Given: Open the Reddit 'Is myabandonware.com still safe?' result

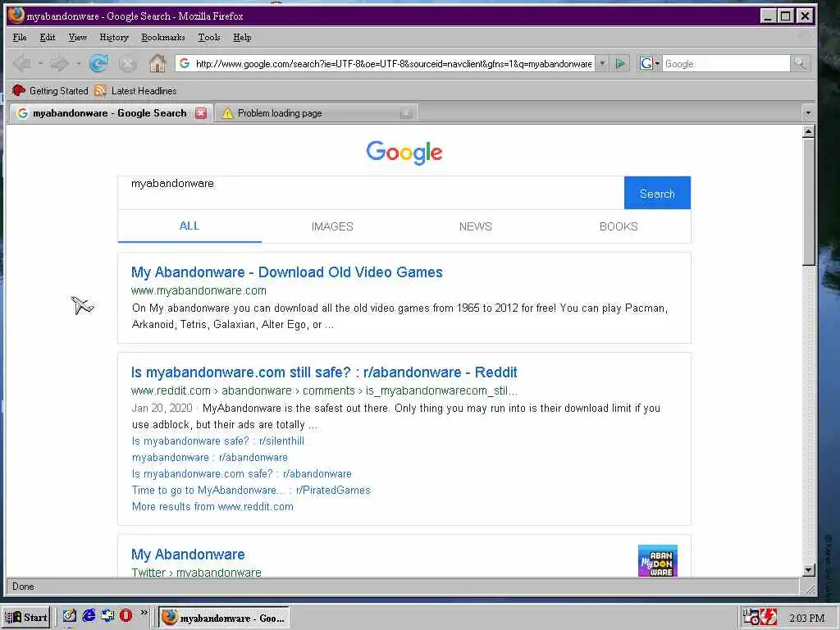Looking at the screenshot, I should tap(324, 372).
